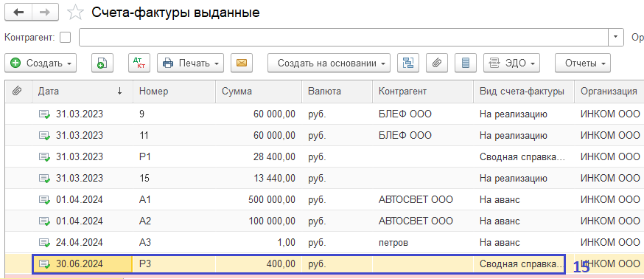
Task: Select the 13 440,00 amount cell
Action: [259, 179]
